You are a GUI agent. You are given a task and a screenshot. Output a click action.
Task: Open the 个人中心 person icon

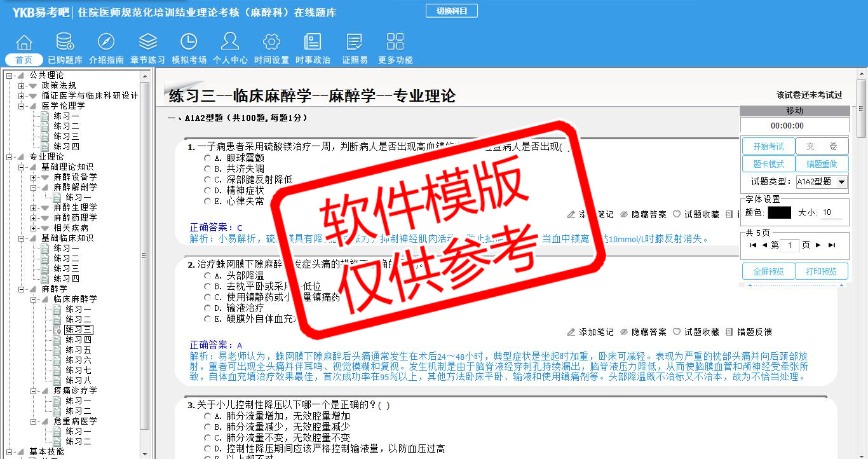click(230, 43)
